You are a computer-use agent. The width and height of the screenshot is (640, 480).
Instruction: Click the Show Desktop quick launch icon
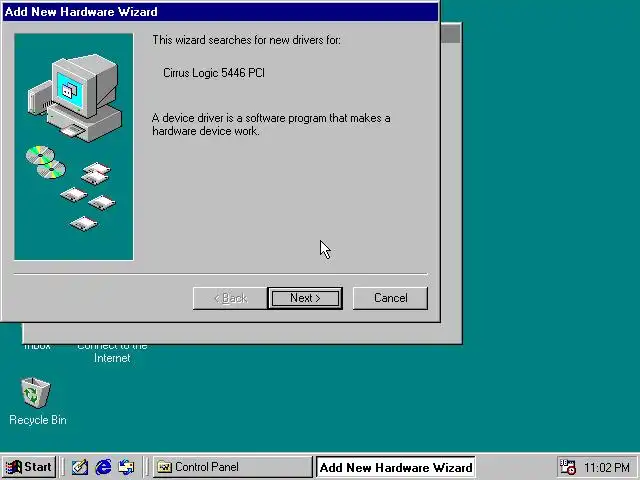tap(80, 467)
